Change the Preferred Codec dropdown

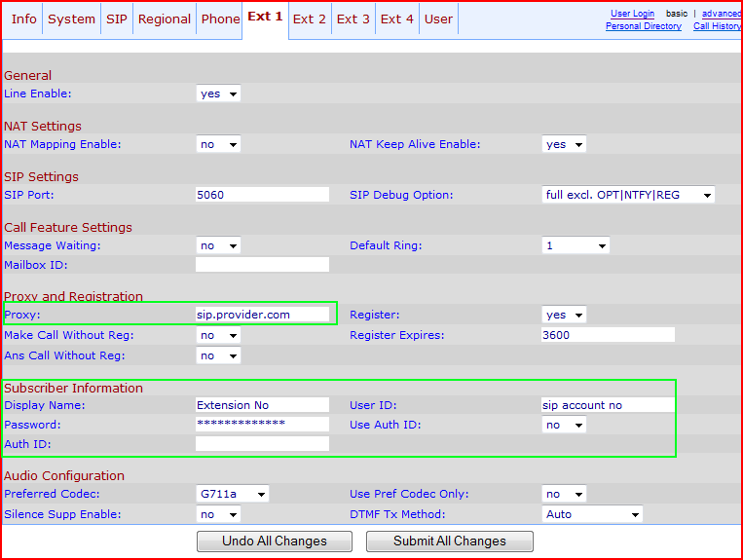pyautogui.click(x=233, y=495)
